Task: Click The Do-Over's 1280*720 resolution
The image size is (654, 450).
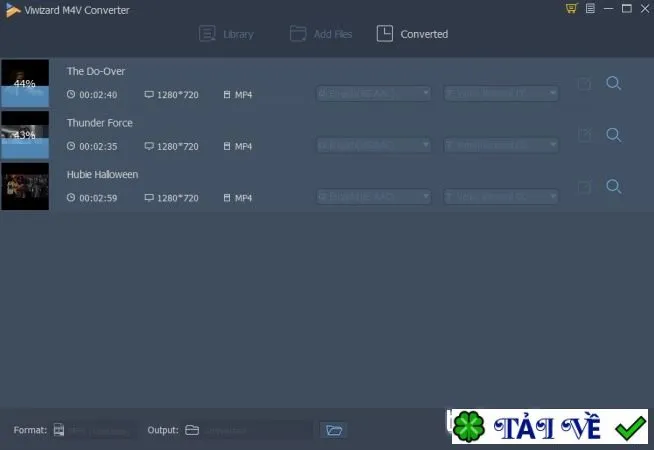Action: pyautogui.click(x=178, y=95)
